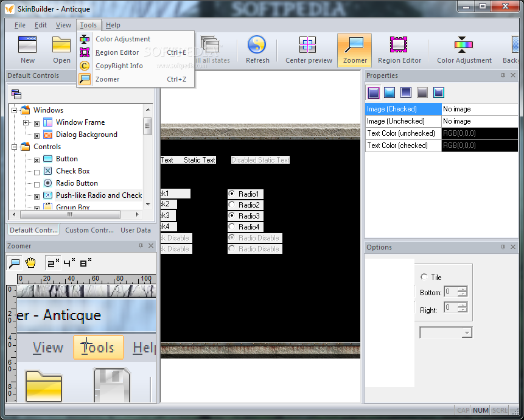The width and height of the screenshot is (524, 420).
Task: Close the Properties panel
Action: 513,75
